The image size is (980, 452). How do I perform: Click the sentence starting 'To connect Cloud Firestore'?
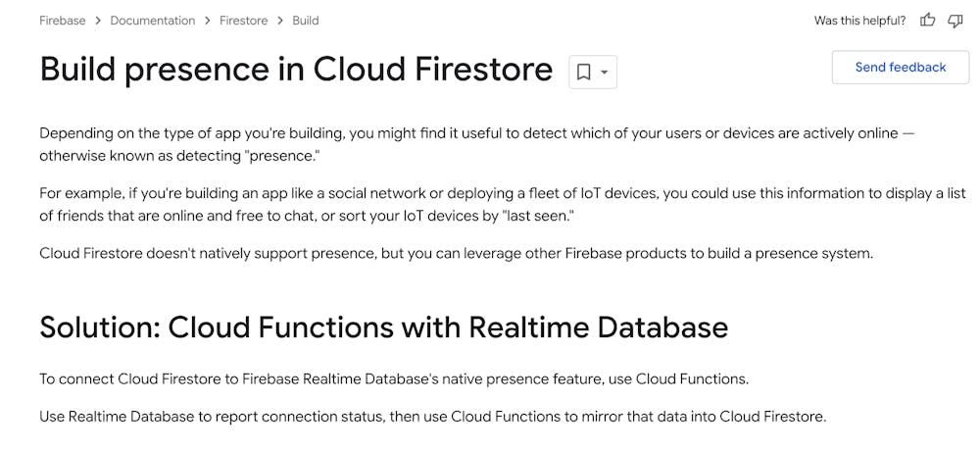point(394,378)
